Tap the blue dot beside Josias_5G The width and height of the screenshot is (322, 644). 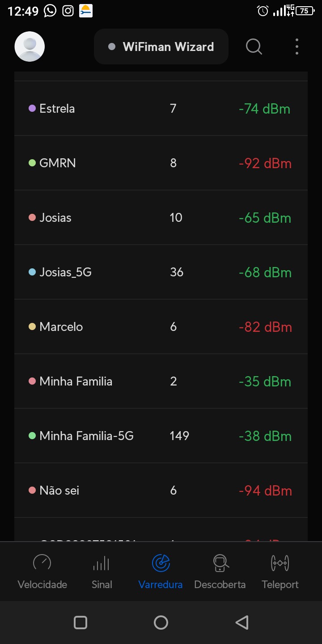[32, 272]
